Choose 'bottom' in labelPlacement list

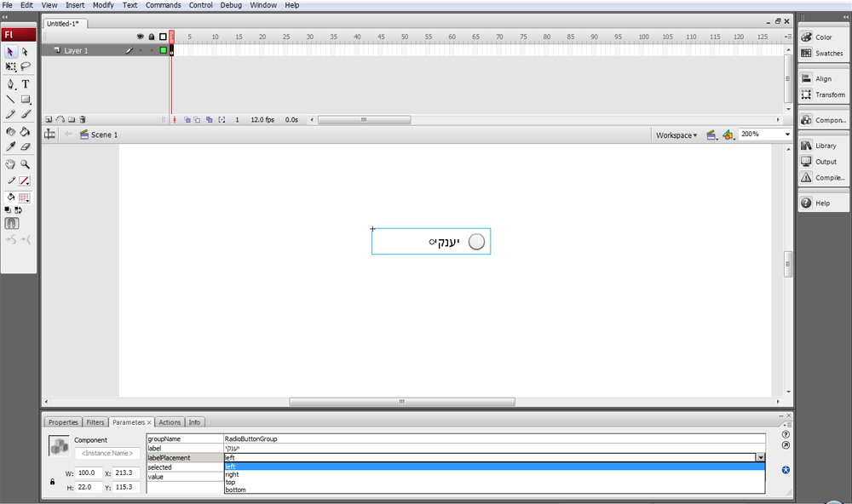[494, 490]
